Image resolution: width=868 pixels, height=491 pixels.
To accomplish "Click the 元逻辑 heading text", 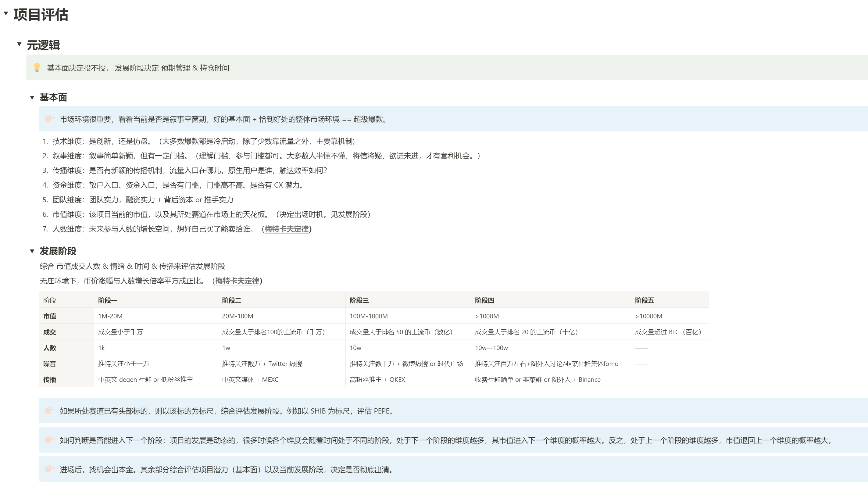I will click(44, 45).
